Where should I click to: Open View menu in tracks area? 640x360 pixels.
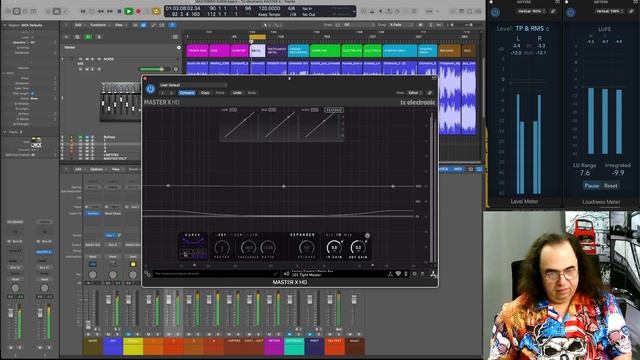pos(119,25)
